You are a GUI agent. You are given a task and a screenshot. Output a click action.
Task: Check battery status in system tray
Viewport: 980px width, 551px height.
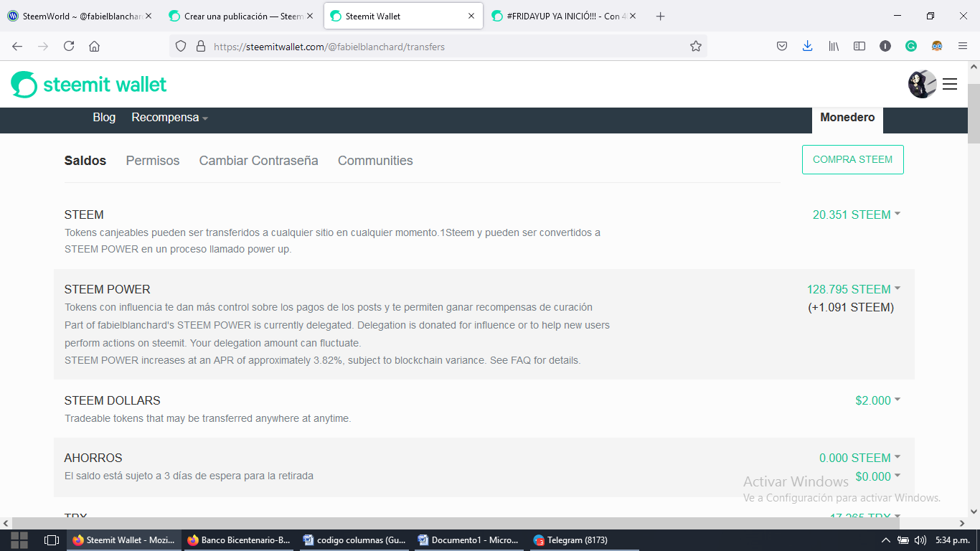point(903,540)
